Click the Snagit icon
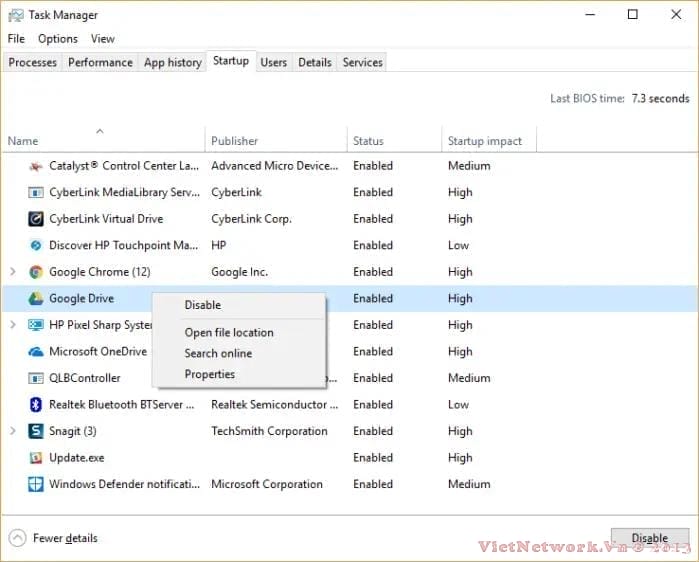The height and width of the screenshot is (562, 699). click(x=36, y=431)
